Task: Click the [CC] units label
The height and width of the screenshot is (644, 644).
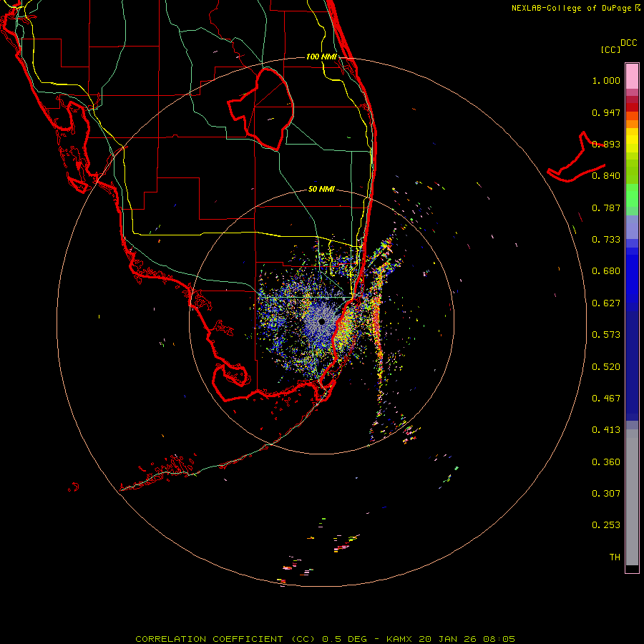Action: pos(610,49)
